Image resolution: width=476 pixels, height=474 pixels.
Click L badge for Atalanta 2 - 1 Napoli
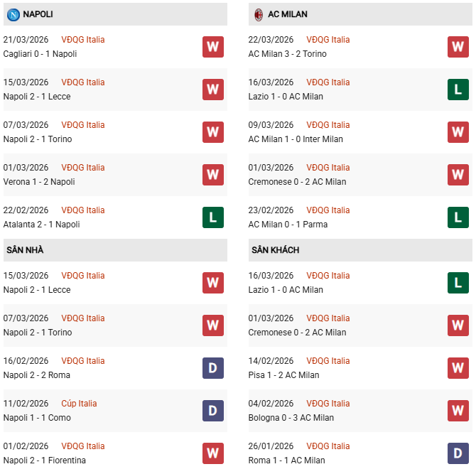tap(213, 217)
